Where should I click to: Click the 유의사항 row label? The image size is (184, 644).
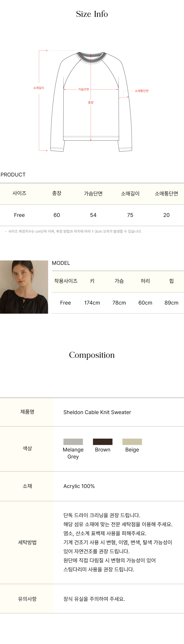[x=27, y=599]
